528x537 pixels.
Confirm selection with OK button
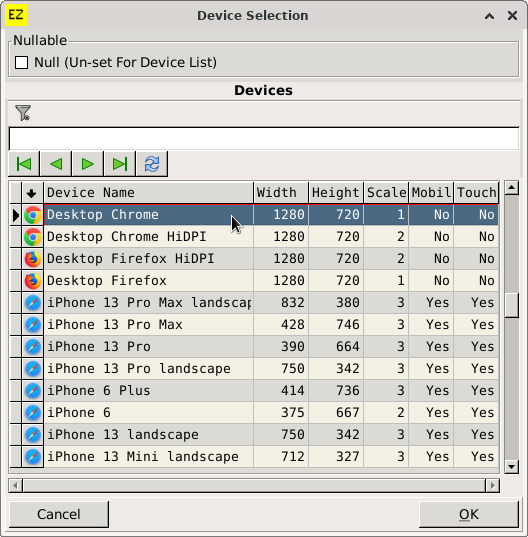(x=469, y=514)
